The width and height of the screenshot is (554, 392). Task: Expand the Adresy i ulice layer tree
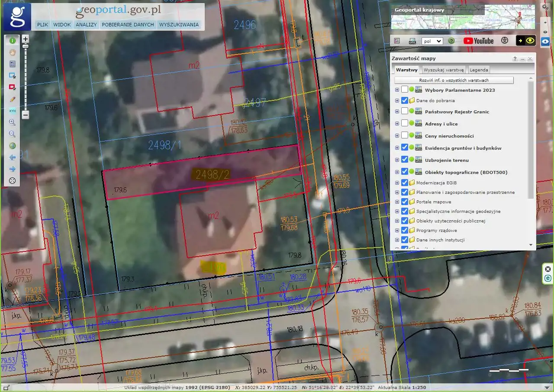(x=397, y=124)
